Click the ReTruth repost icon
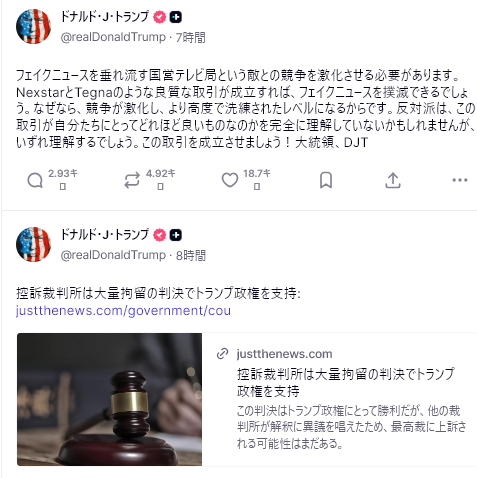477x478 pixels. click(132, 180)
